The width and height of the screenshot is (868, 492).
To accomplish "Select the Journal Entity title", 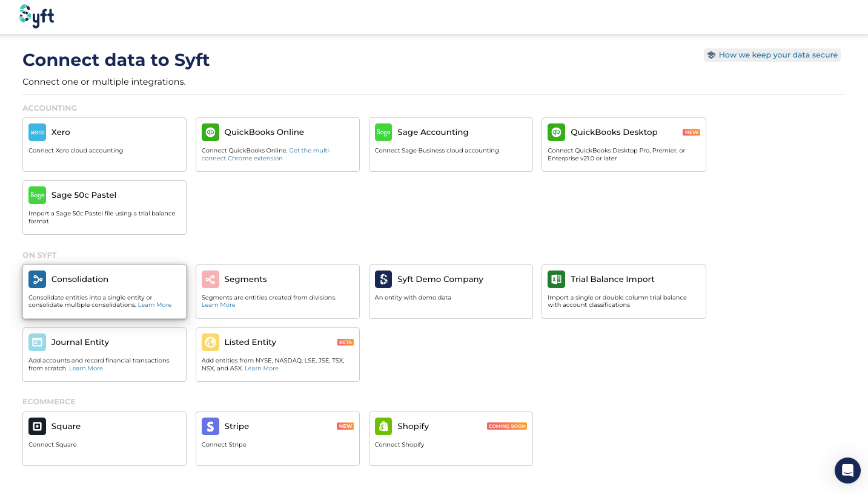I will point(80,342).
